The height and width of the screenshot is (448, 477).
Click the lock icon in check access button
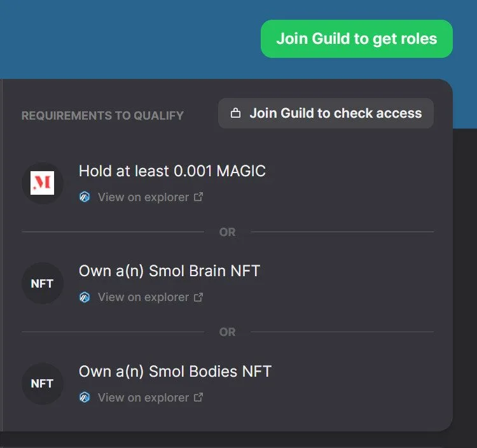click(x=235, y=113)
